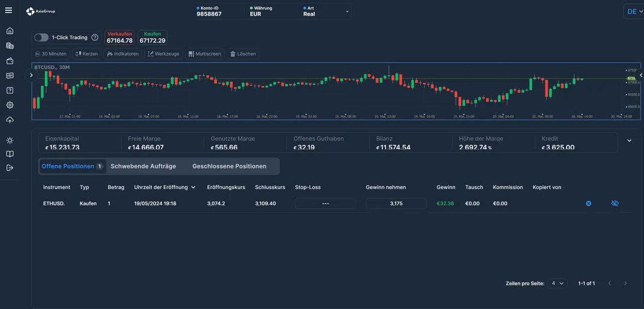Click the settings gear in sidebar
Image resolution: width=644 pixels, height=309 pixels.
click(10, 105)
